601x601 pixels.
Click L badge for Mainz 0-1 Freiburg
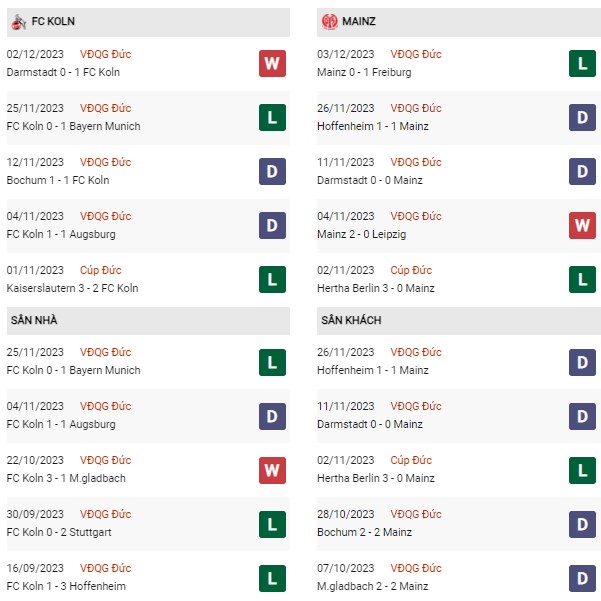click(x=582, y=63)
